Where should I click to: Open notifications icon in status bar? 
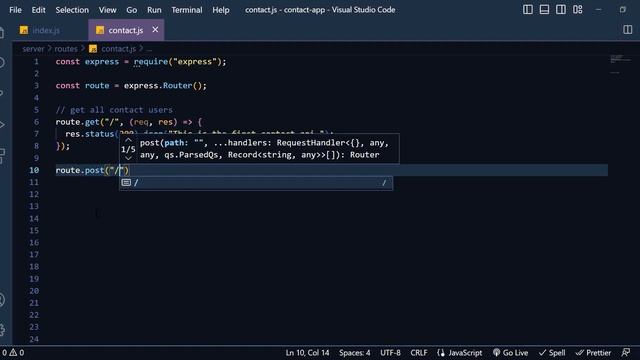coord(626,353)
